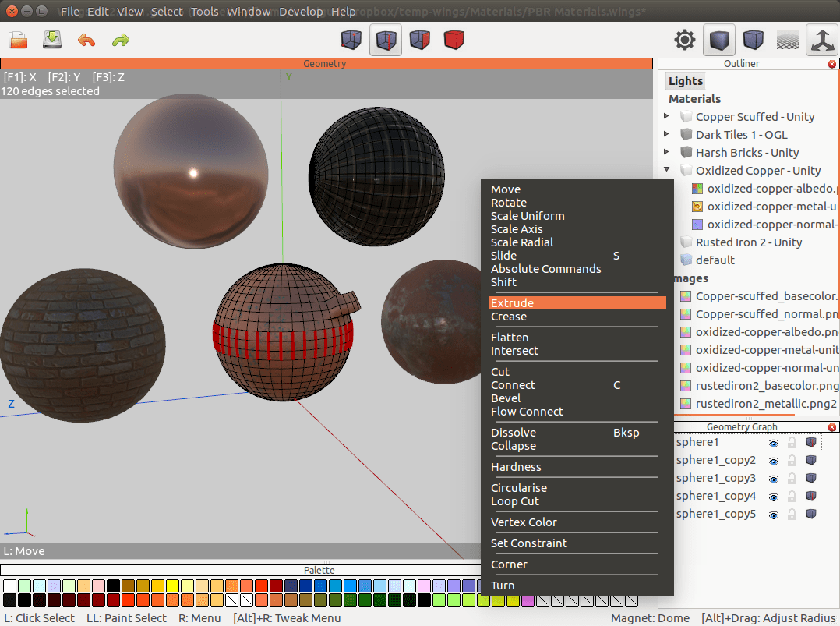The image size is (840, 626).
Task: Switch to Edge selection mode cube
Action: pyautogui.click(x=386, y=40)
